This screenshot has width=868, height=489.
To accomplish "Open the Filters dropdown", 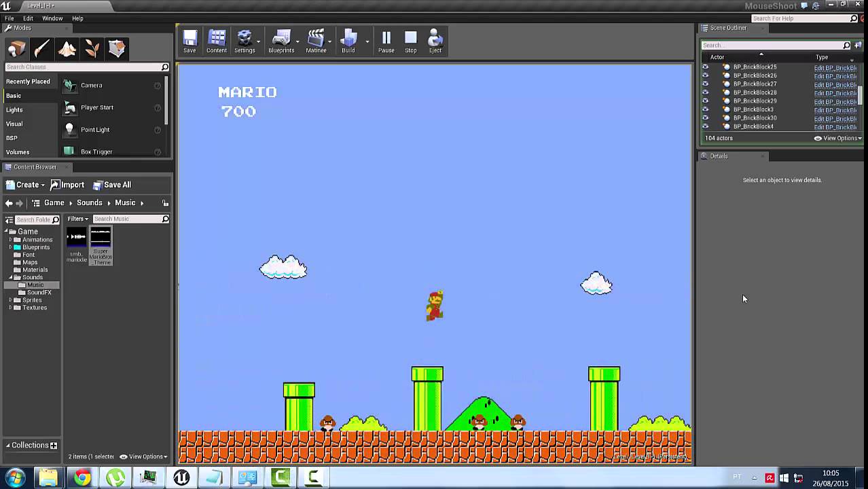I will pos(77,219).
